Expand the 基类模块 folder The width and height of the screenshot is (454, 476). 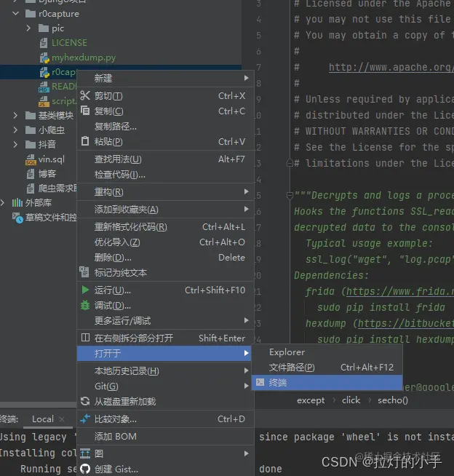[15, 115]
